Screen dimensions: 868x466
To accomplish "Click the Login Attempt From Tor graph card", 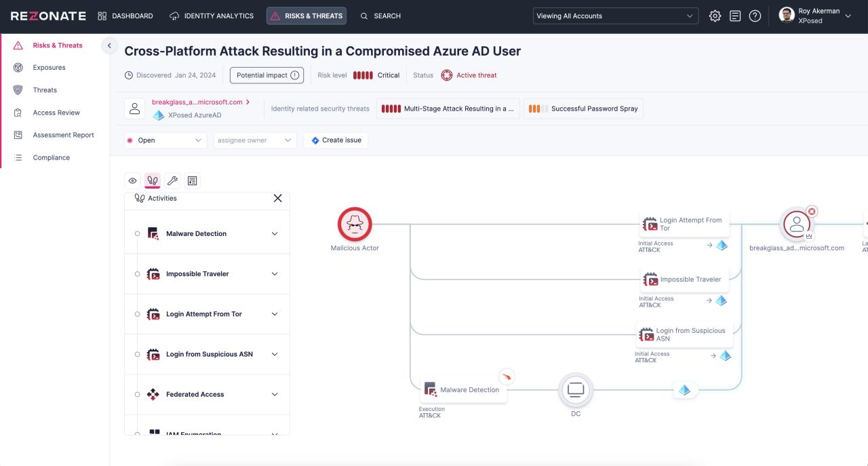I will (685, 224).
